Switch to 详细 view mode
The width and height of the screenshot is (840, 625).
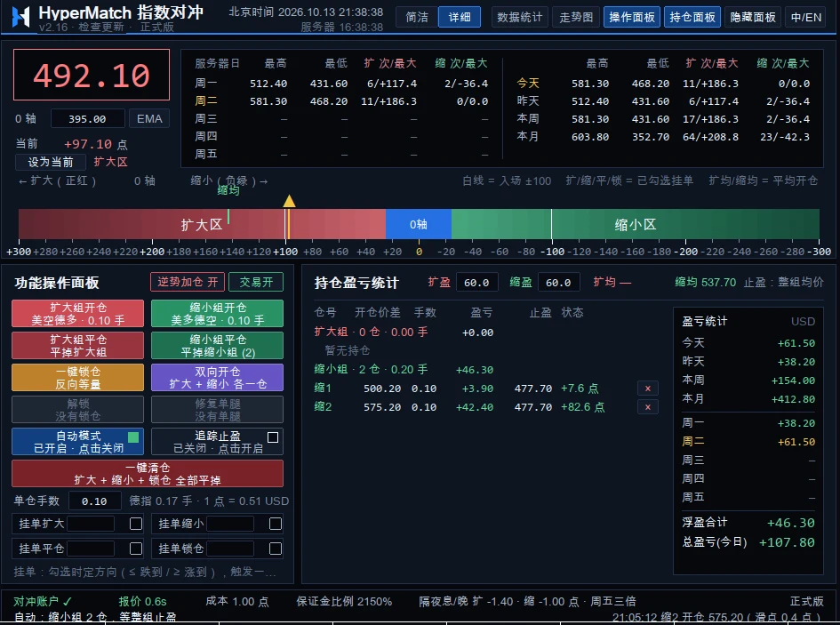point(459,17)
